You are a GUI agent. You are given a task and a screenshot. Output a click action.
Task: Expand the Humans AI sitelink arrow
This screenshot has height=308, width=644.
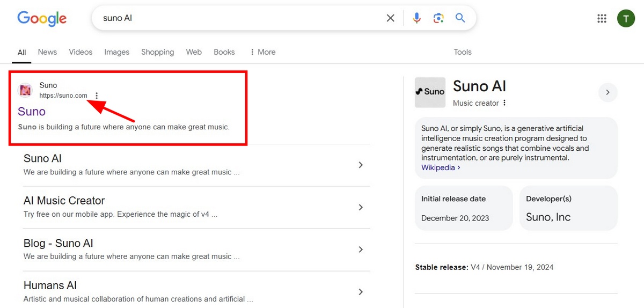click(361, 292)
